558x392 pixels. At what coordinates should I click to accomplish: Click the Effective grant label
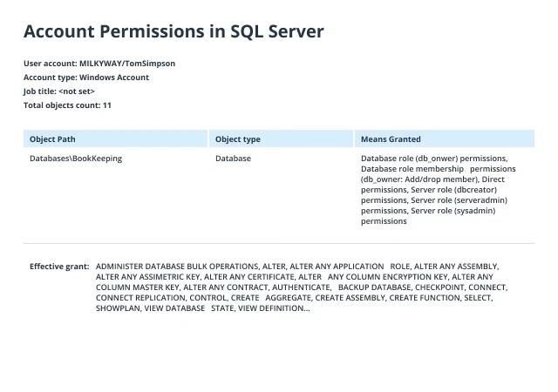(x=59, y=267)
